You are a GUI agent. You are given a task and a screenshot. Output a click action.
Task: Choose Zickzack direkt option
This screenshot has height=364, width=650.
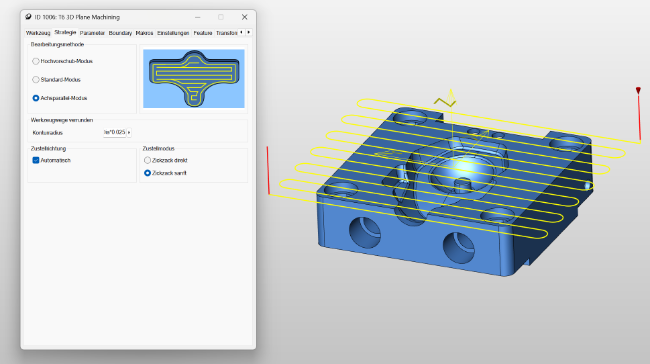coord(147,160)
